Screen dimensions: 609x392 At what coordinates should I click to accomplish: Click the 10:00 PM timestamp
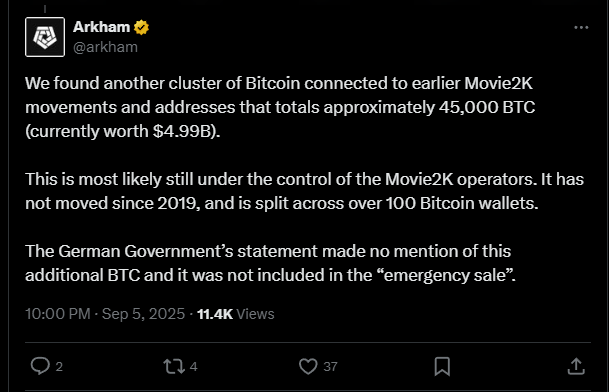click(x=58, y=314)
